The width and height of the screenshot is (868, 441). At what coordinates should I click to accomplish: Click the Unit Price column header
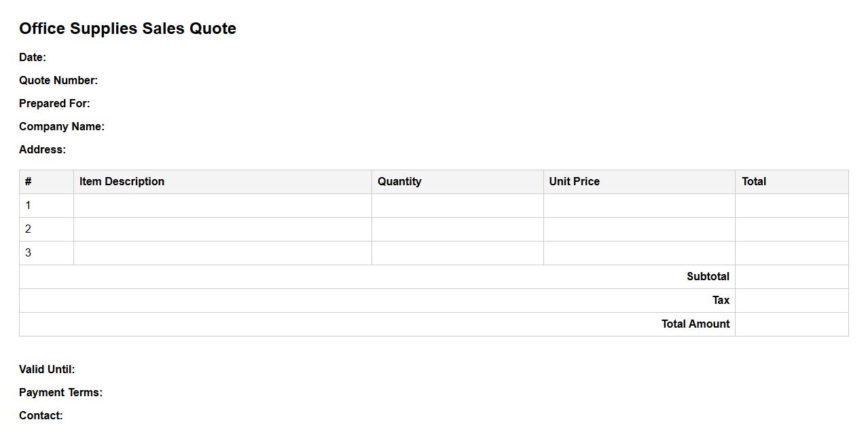click(x=574, y=182)
